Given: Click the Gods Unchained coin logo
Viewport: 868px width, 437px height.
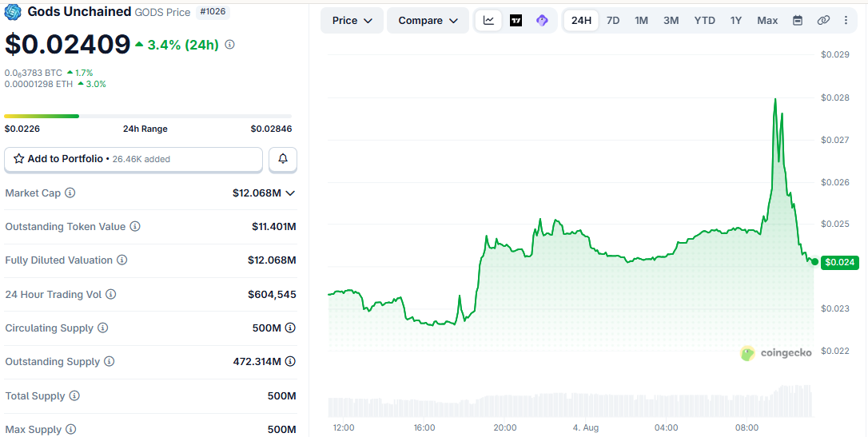Looking at the screenshot, I should coord(13,12).
